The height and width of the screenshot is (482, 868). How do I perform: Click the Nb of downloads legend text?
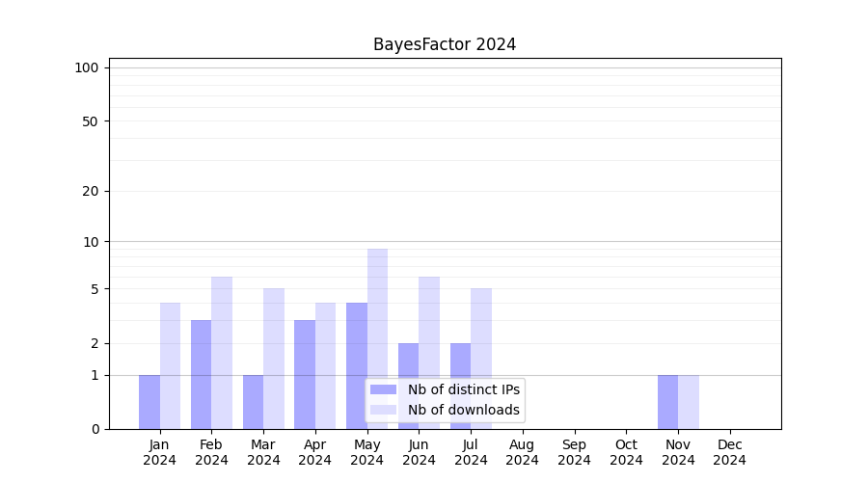pos(464,410)
